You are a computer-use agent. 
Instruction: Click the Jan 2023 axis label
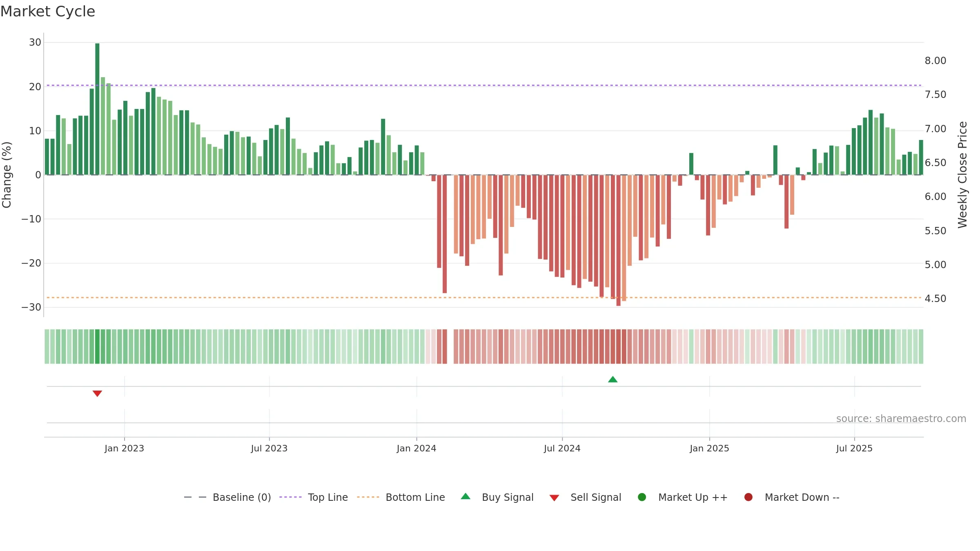click(124, 448)
